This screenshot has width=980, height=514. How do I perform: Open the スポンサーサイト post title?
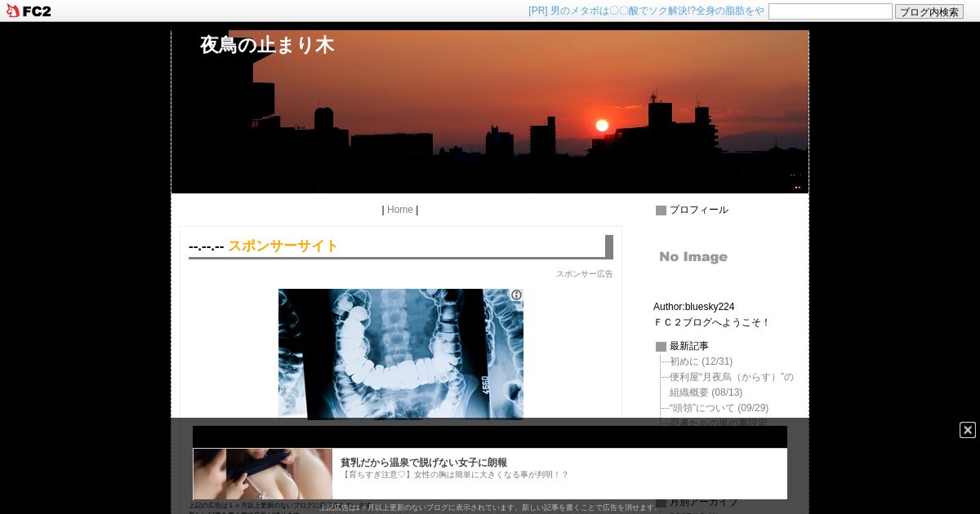tap(283, 246)
